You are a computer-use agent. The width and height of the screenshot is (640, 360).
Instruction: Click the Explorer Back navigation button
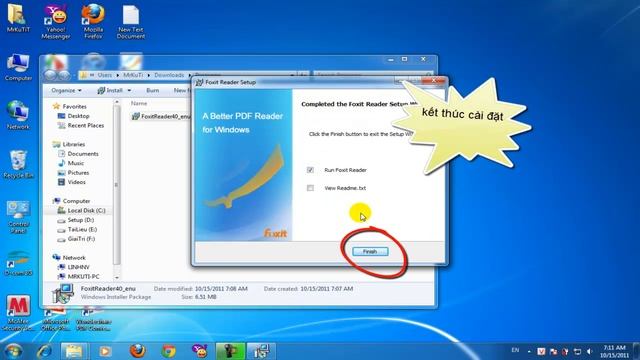(x=50, y=75)
